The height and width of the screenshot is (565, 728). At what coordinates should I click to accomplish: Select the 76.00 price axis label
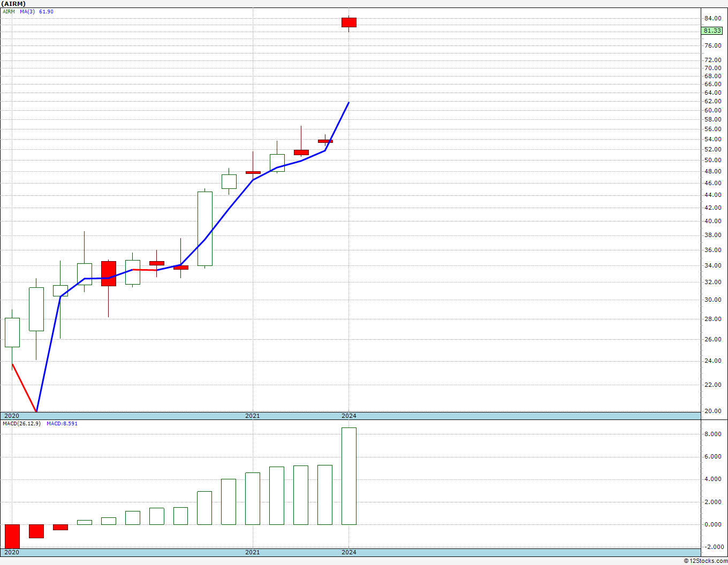click(x=712, y=46)
